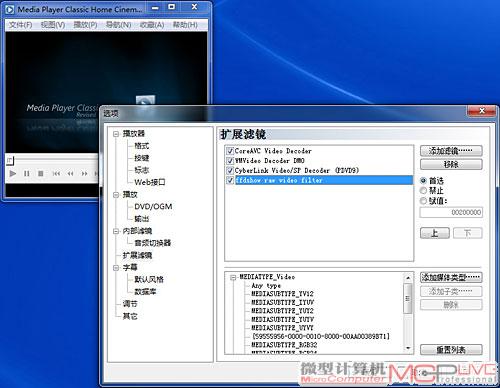Select the MEDIASUBTYPE_YV12 entry
The width and height of the screenshot is (500, 388).
point(282,294)
